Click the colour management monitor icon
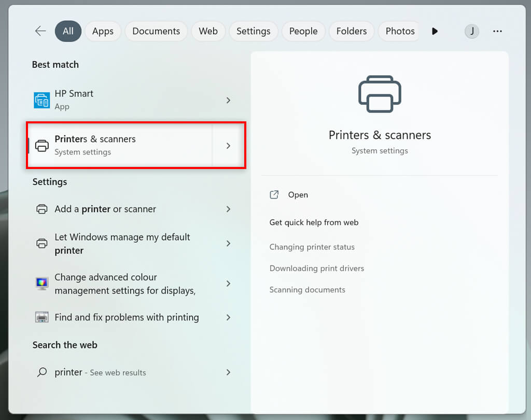The height and width of the screenshot is (420, 531). click(42, 284)
